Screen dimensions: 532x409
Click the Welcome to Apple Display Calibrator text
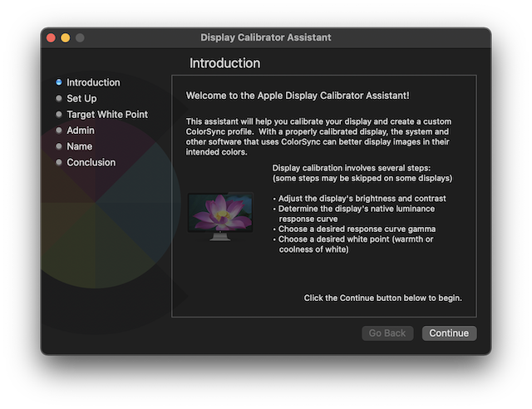tap(298, 96)
